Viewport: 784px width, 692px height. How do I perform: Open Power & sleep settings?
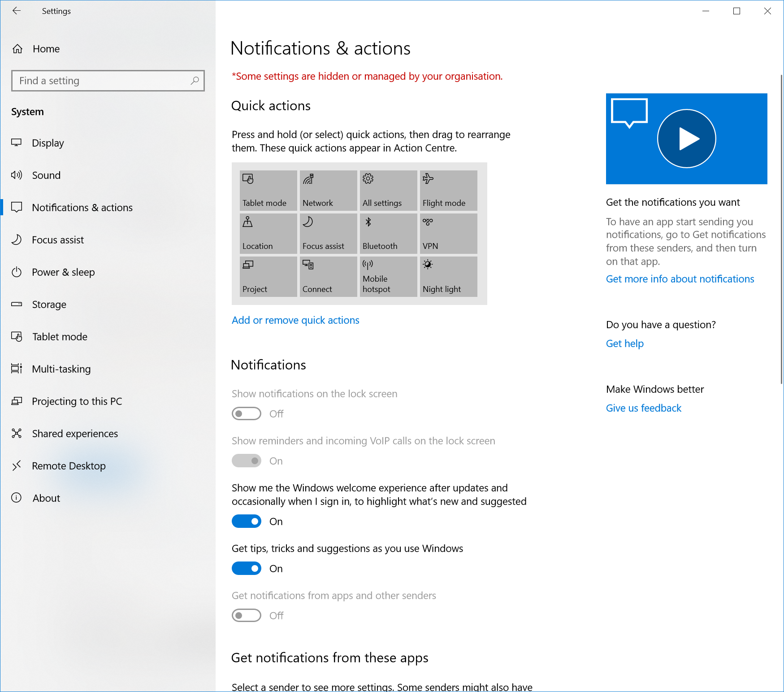[108, 272]
